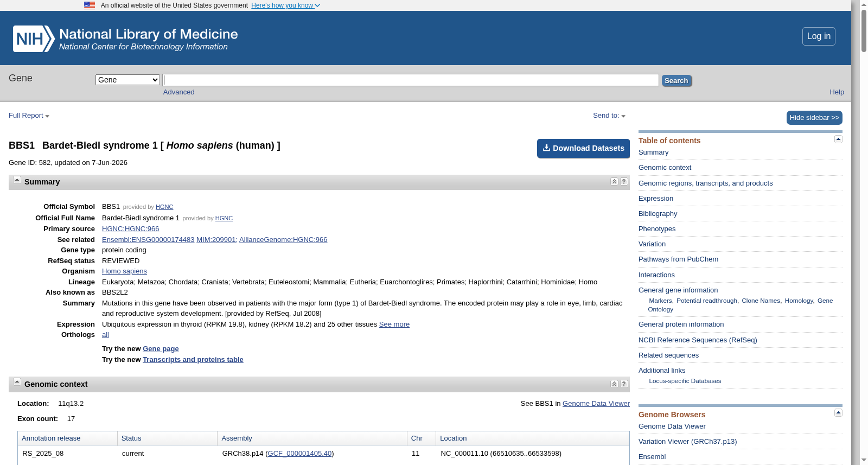Open the HGNC:HGNC:966 primary source link

(131, 229)
